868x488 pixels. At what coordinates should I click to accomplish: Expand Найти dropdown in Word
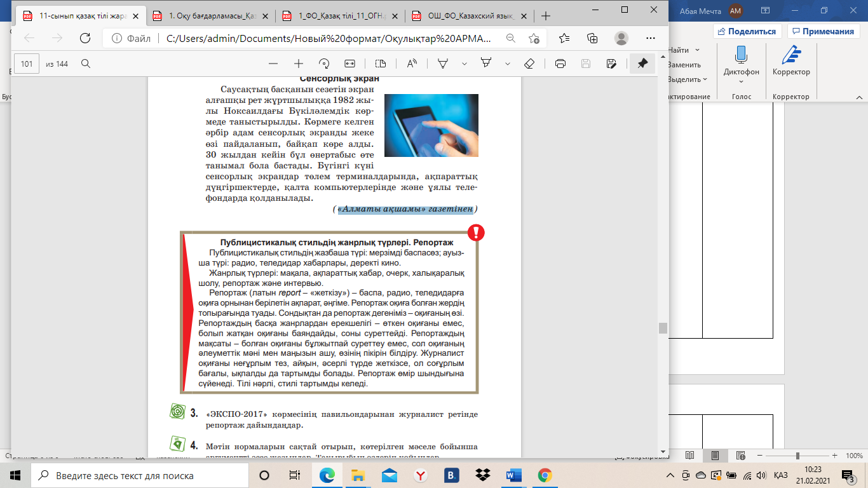click(698, 50)
